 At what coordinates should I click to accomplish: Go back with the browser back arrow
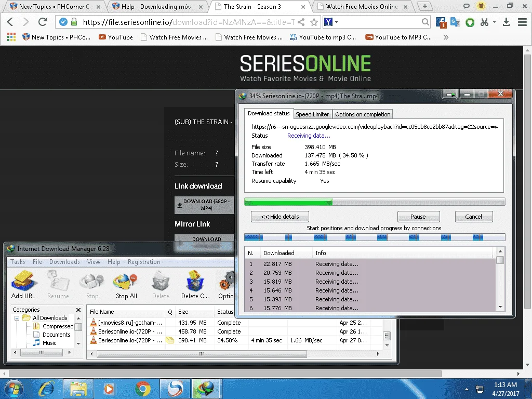pos(10,22)
